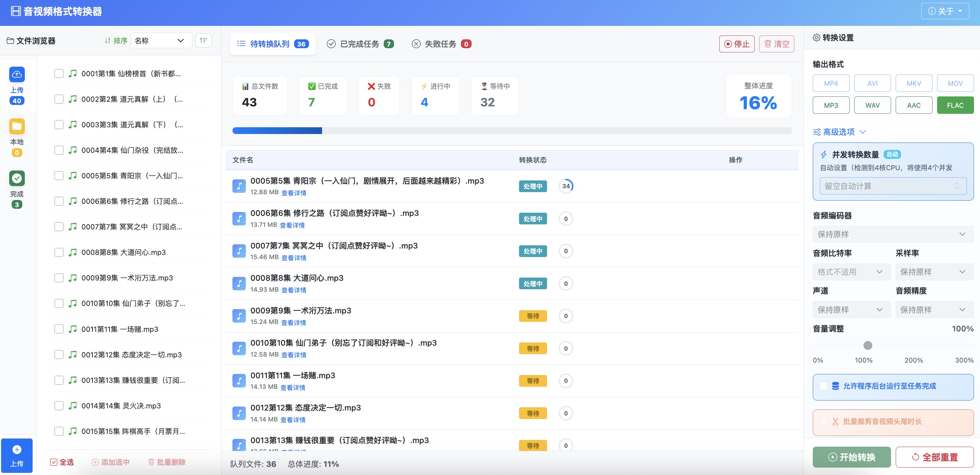Viewport: 980px width, 475px height.
Task: Expand the 音频编码器 dropdown
Action: 892,234
